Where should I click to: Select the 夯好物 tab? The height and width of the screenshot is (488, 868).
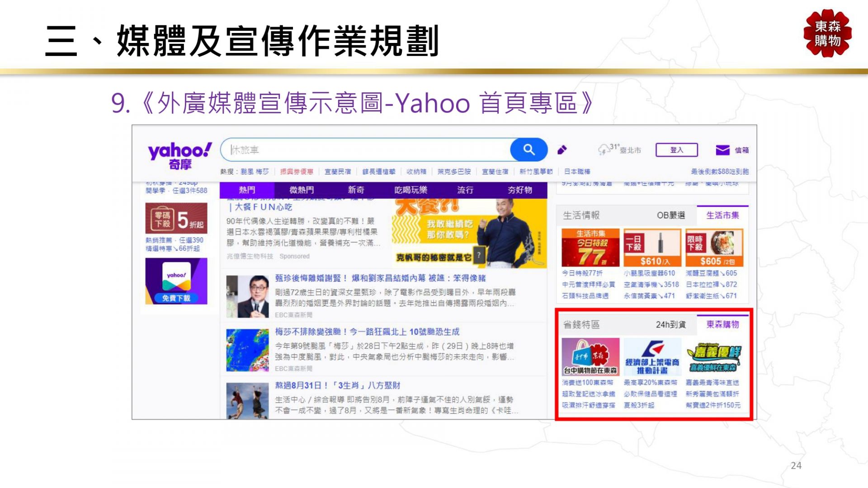pyautogui.click(x=520, y=190)
